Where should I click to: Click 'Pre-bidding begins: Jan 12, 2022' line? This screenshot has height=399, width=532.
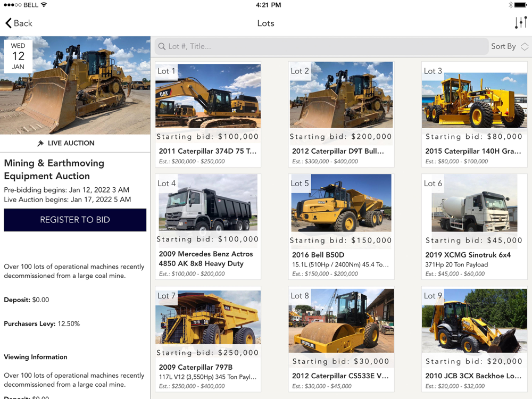pos(66,190)
